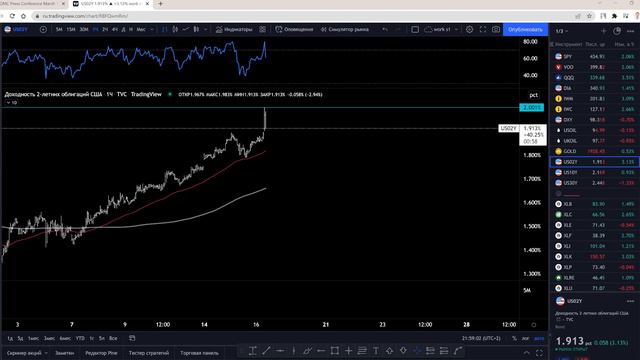This screenshot has width=640, height=360.
Task: Choose the bars chart type icon
Action: click(x=164, y=29)
